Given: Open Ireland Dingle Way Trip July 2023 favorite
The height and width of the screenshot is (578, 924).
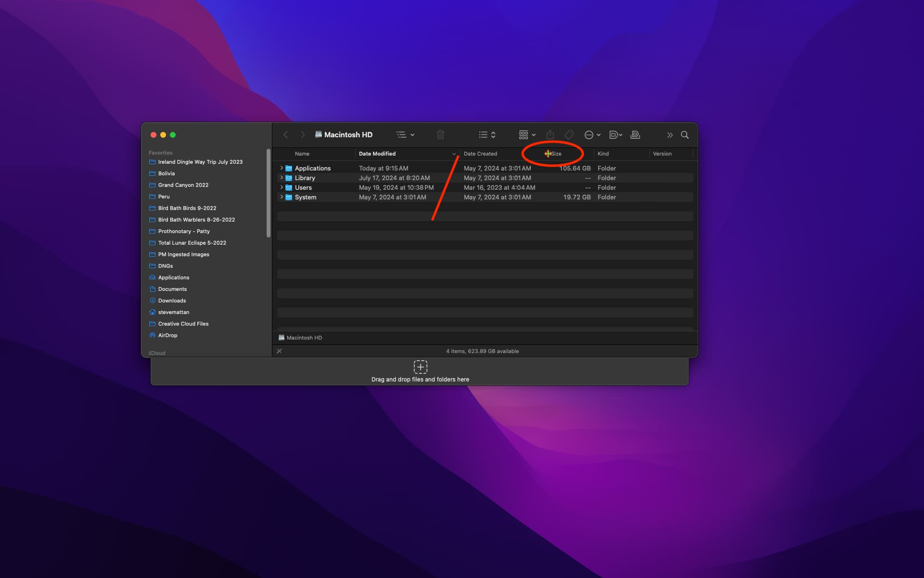Looking at the screenshot, I should [200, 162].
